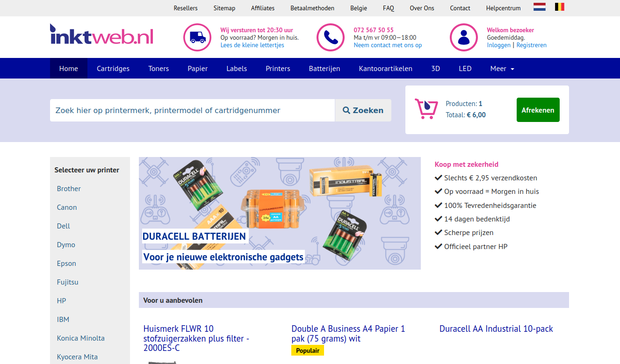Open the Batterijen menu item

click(324, 69)
